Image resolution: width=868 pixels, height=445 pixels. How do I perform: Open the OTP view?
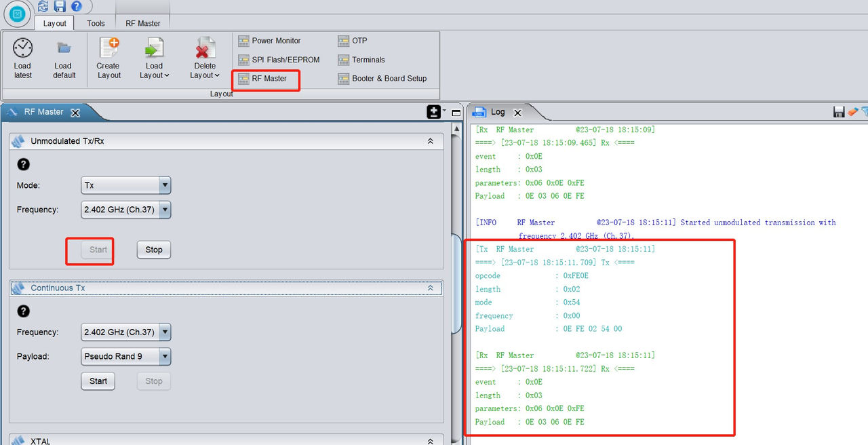pyautogui.click(x=353, y=41)
